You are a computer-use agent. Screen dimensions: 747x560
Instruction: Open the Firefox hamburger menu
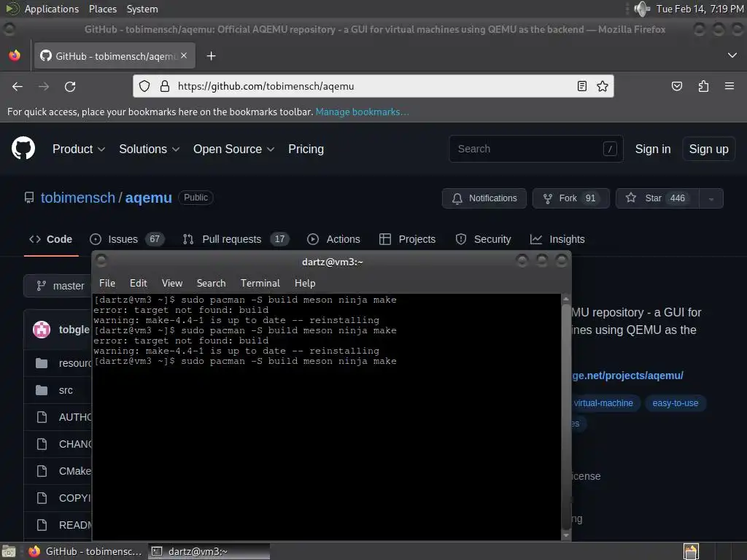[729, 86]
